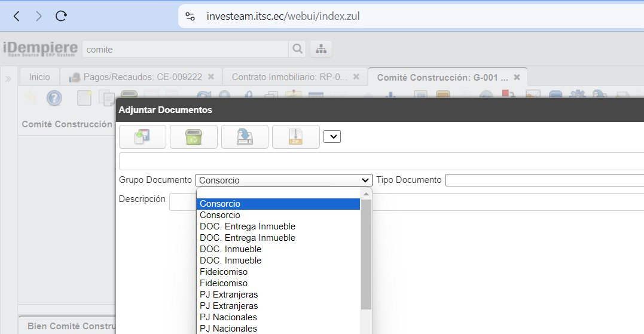Screen dimensions: 644x334
Task: Click the blue Help question mark icon
Action: tap(54, 98)
